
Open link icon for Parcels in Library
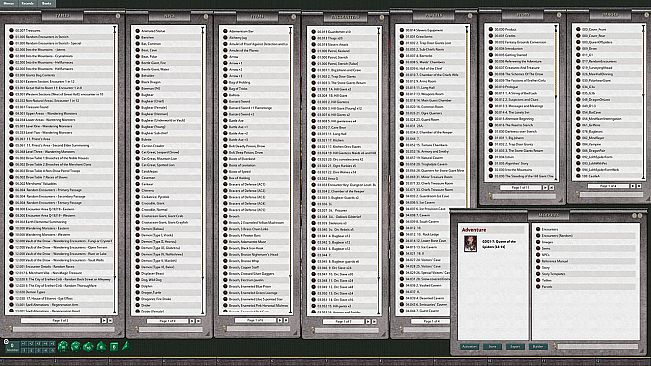click(538, 286)
